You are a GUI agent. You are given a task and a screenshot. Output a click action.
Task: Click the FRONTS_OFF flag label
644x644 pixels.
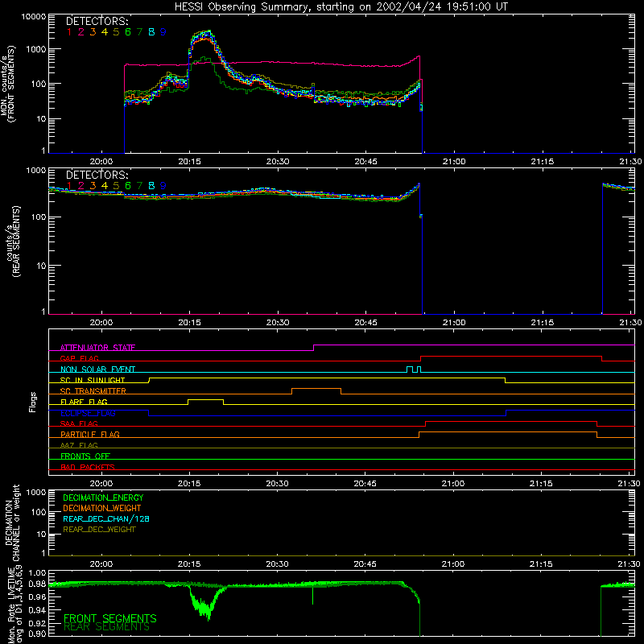[x=85, y=456]
